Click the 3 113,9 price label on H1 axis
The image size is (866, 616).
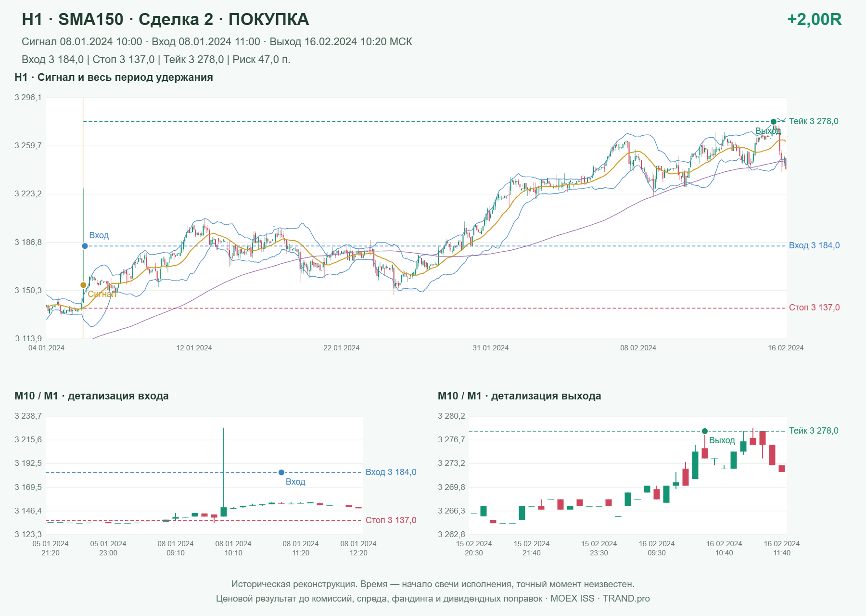coord(28,339)
